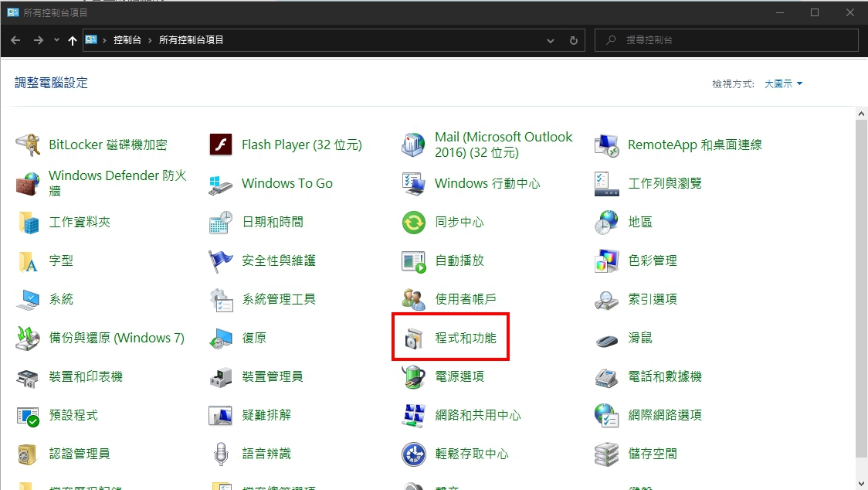Open the 程式和功能 icon
The width and height of the screenshot is (868, 490).
(x=413, y=338)
